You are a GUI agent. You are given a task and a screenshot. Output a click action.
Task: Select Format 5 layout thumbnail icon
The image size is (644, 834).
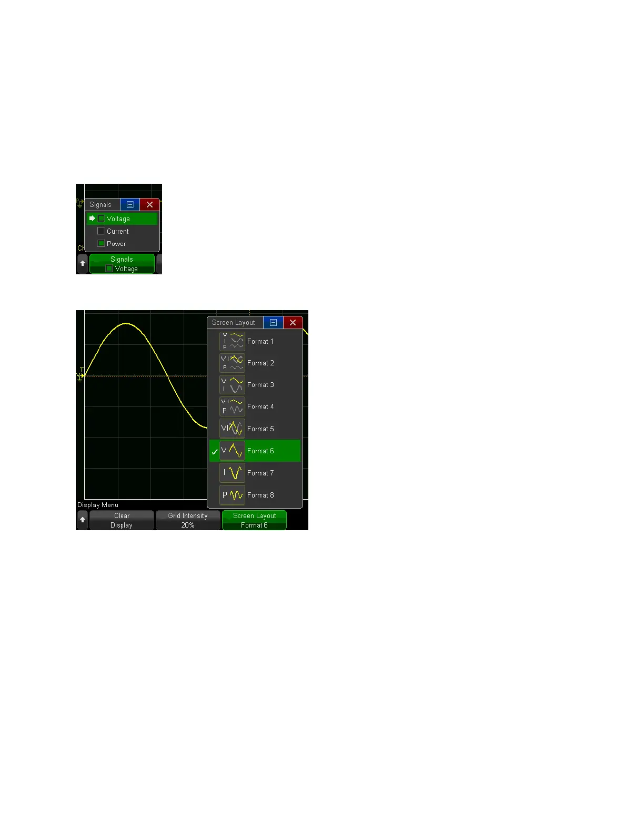232,429
